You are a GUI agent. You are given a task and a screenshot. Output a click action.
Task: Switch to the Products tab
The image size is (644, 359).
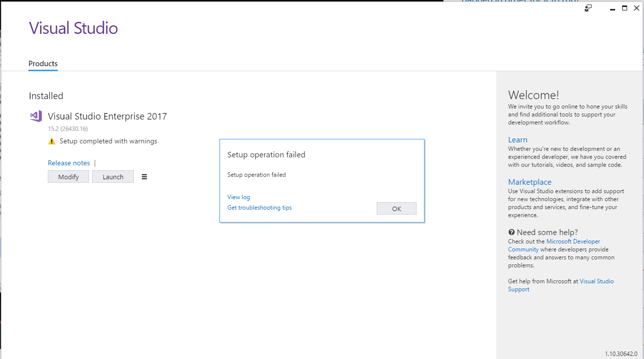click(43, 64)
